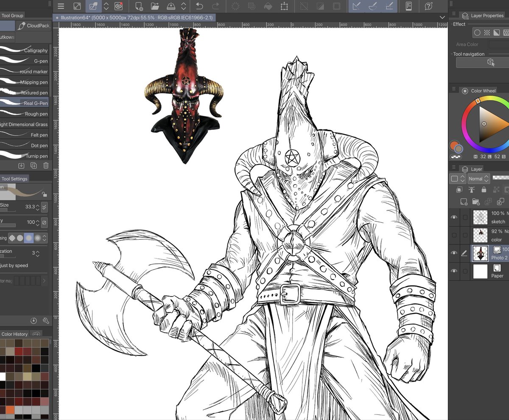This screenshot has height=420, width=509.
Task: Click the fit-to-screen canvas icon
Action: point(77,6)
